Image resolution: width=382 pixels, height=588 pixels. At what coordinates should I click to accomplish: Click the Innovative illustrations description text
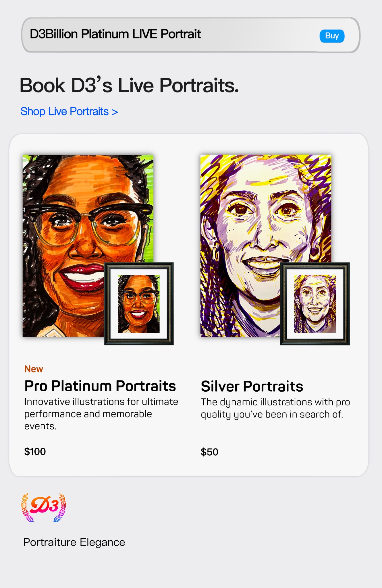[x=101, y=408]
